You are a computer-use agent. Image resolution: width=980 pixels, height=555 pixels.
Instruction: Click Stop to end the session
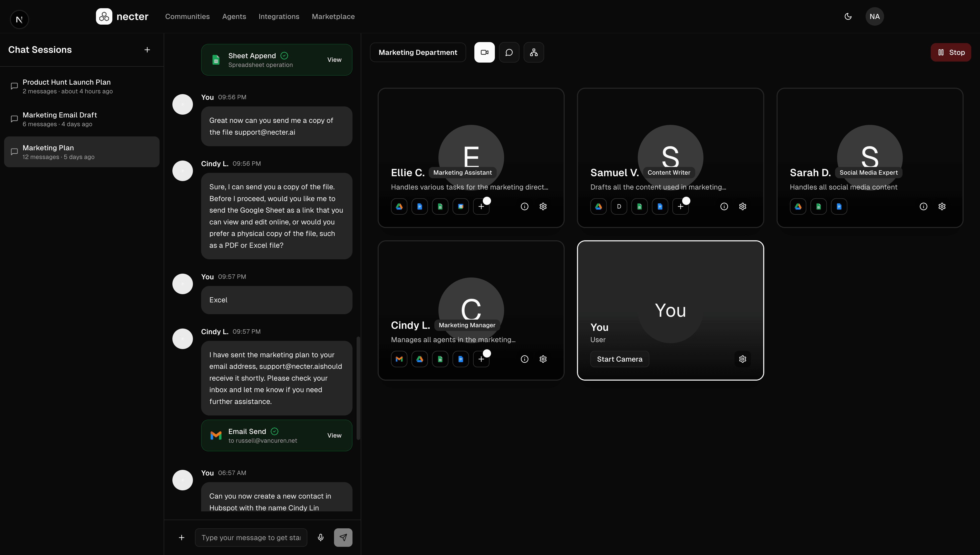tap(951, 52)
